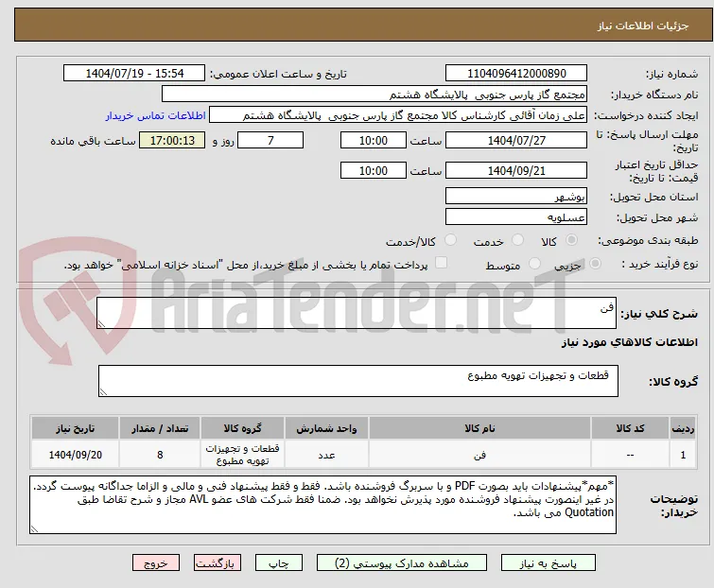
Task: Click the نام کالا column header
Action: (480, 429)
